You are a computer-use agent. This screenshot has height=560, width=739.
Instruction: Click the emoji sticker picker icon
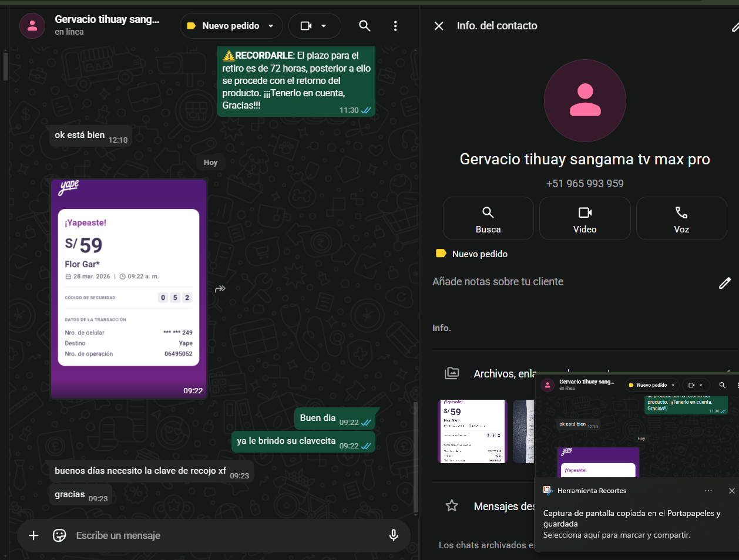[59, 535]
